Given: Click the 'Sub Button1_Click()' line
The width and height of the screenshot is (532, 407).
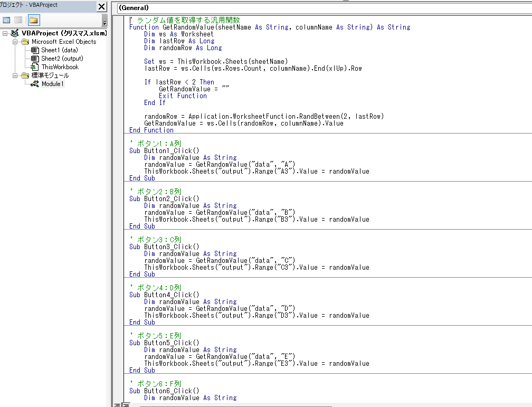Looking at the screenshot, I should click(164, 151).
